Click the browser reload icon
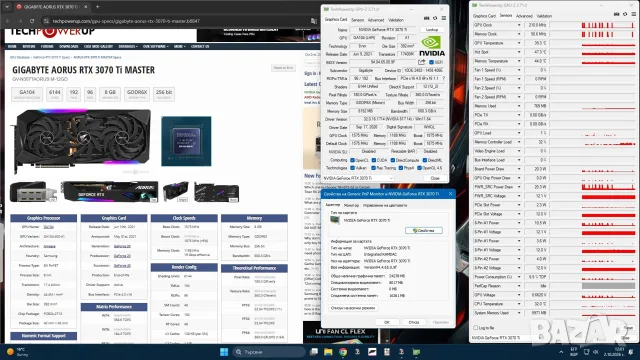The width and height of the screenshot is (640, 360). tap(32, 21)
